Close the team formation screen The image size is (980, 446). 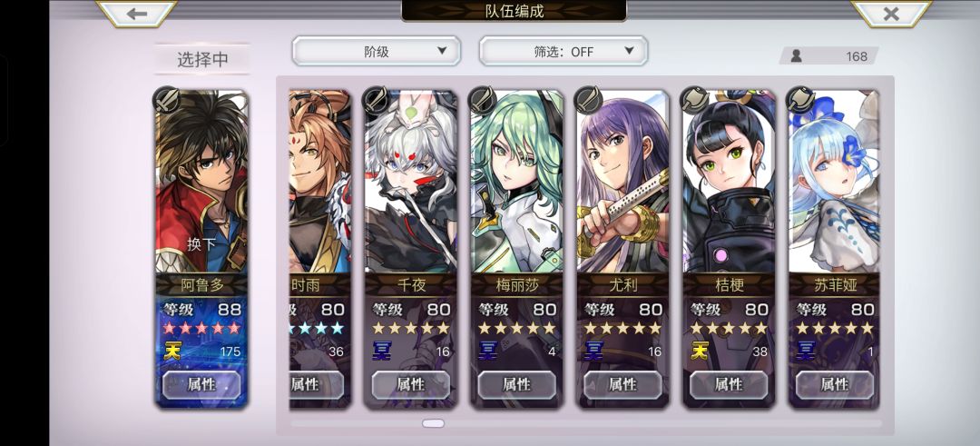(x=891, y=13)
